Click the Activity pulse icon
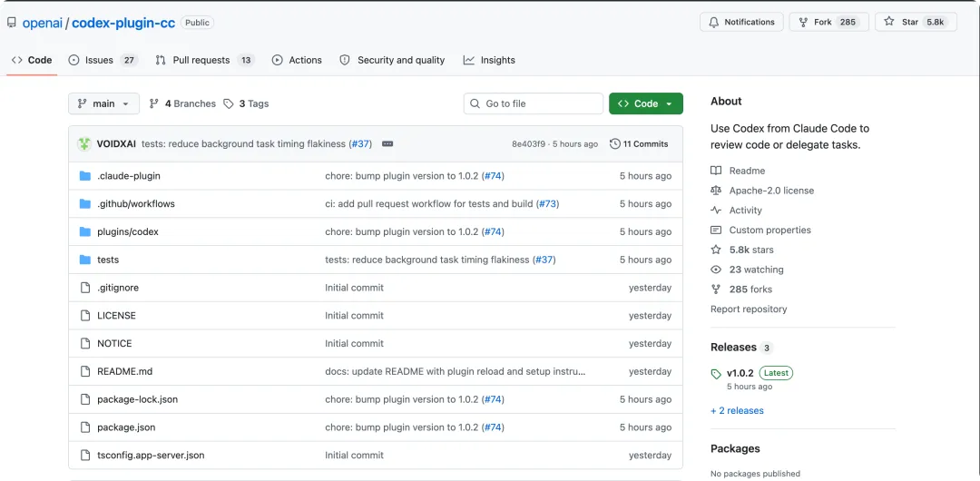 pos(716,211)
